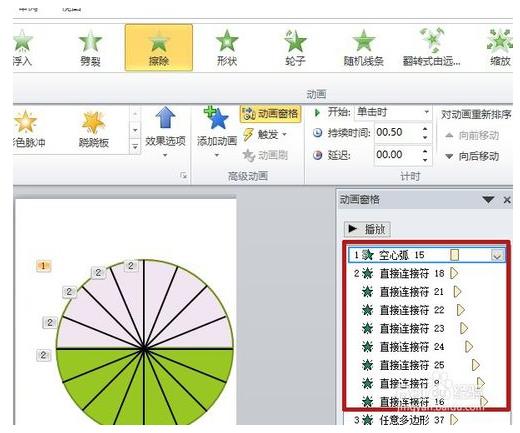Click 添加动画 add animation button
This screenshot has width=520, height=433.
click(x=217, y=132)
